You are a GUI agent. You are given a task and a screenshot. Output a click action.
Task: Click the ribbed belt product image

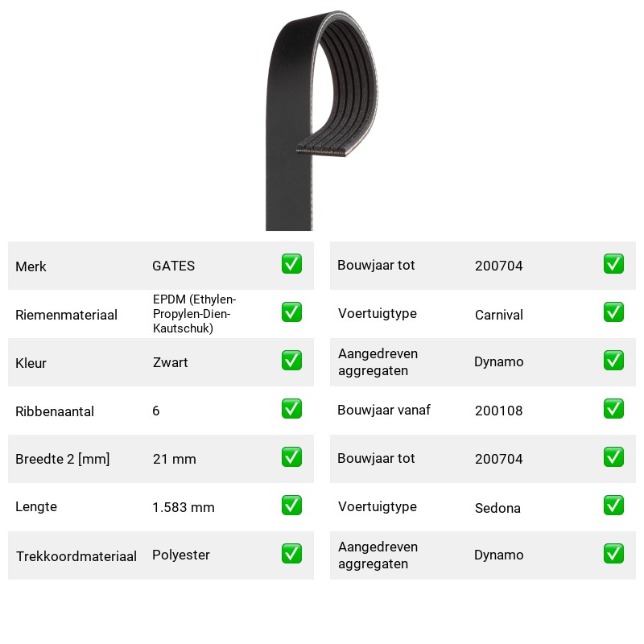(x=321, y=120)
